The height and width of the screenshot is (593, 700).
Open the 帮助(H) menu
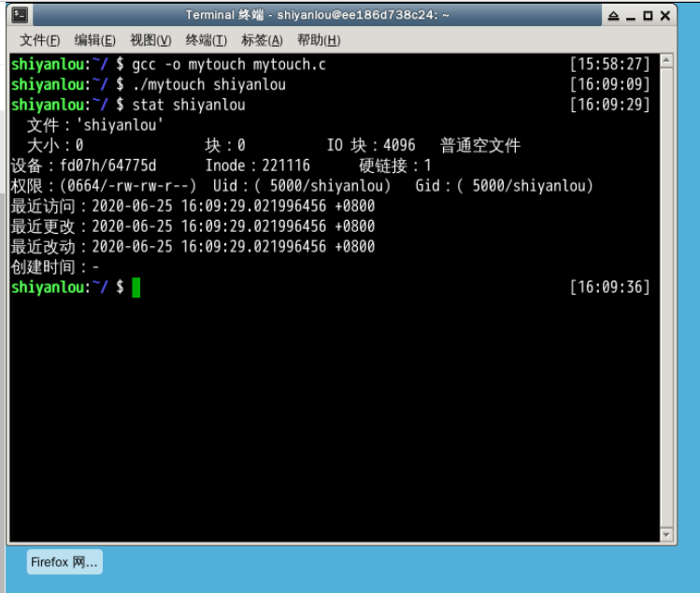point(318,40)
